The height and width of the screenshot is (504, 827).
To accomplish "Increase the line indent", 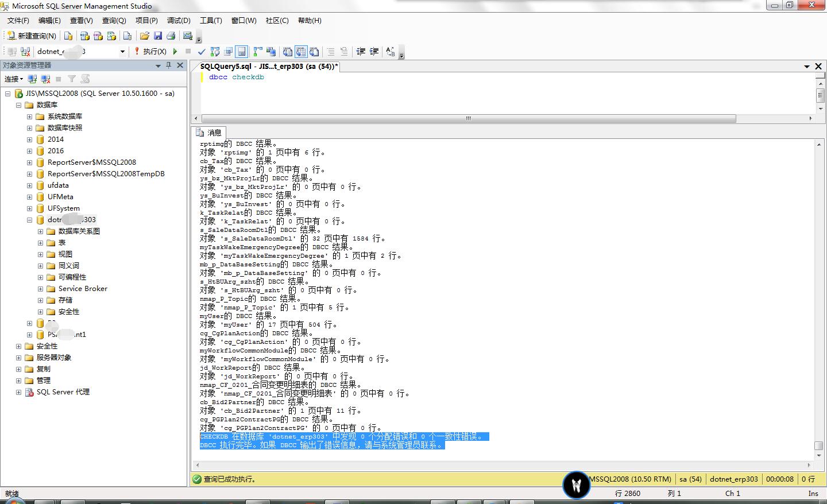I will click(x=374, y=51).
